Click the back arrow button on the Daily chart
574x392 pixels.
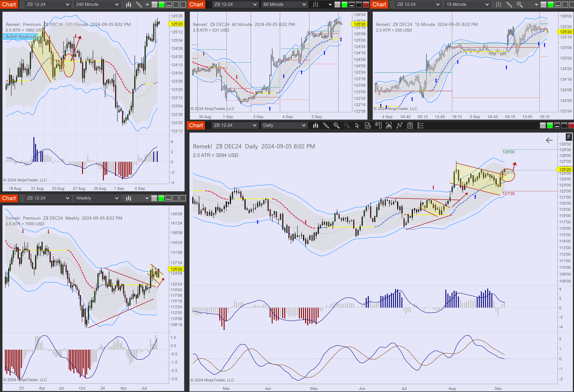549,140
